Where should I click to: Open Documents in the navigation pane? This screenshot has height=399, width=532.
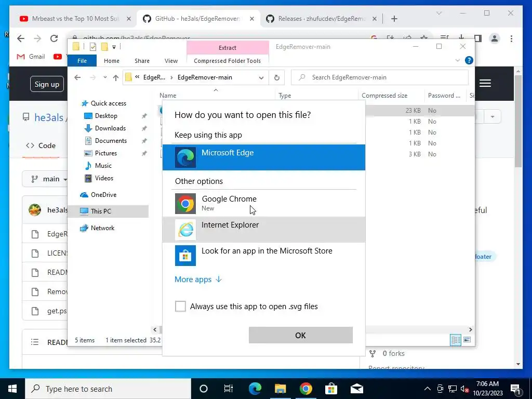tap(111, 141)
